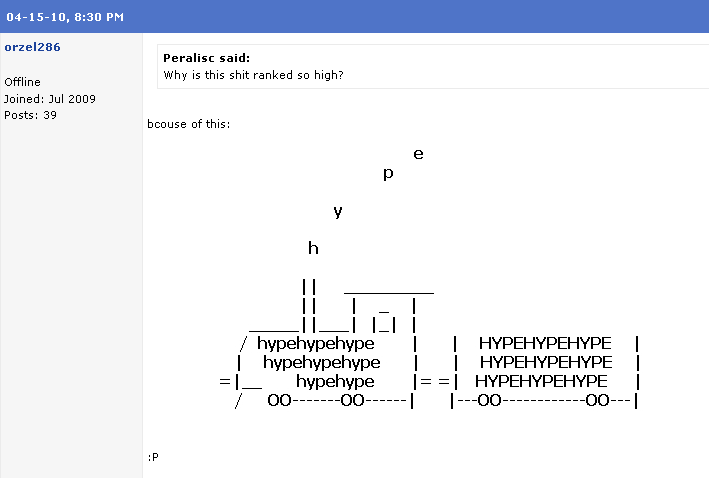Viewport: 709px width, 478px height.
Task: Click the small cab window of the locomotive
Action: (x=384, y=320)
